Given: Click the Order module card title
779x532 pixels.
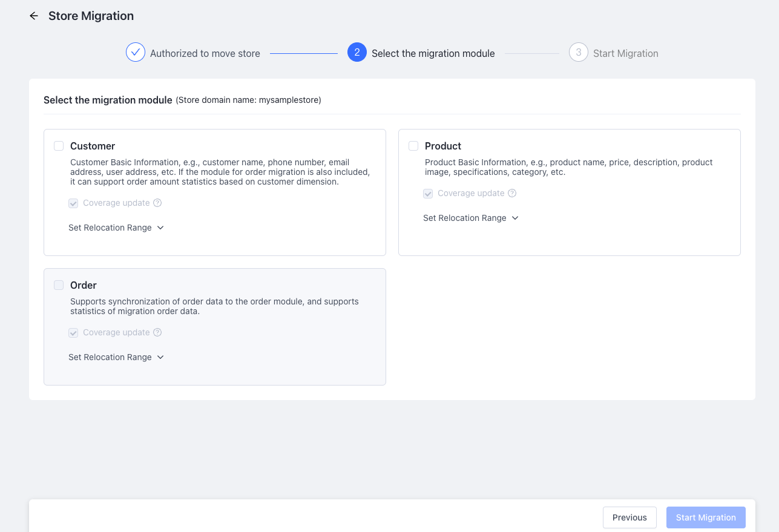Looking at the screenshot, I should click(84, 285).
